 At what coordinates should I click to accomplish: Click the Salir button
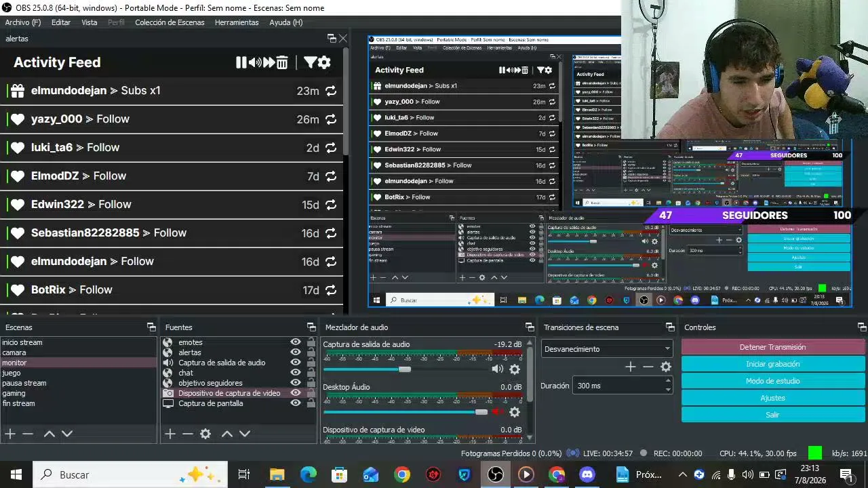(773, 415)
